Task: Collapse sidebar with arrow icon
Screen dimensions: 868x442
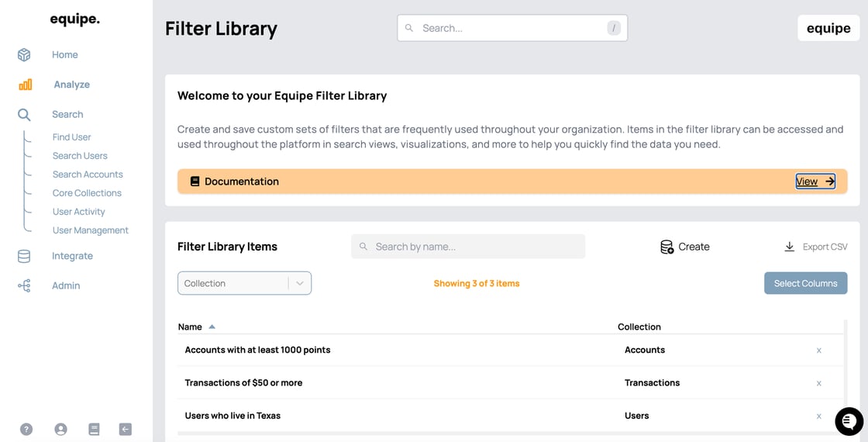Action: pos(126,430)
